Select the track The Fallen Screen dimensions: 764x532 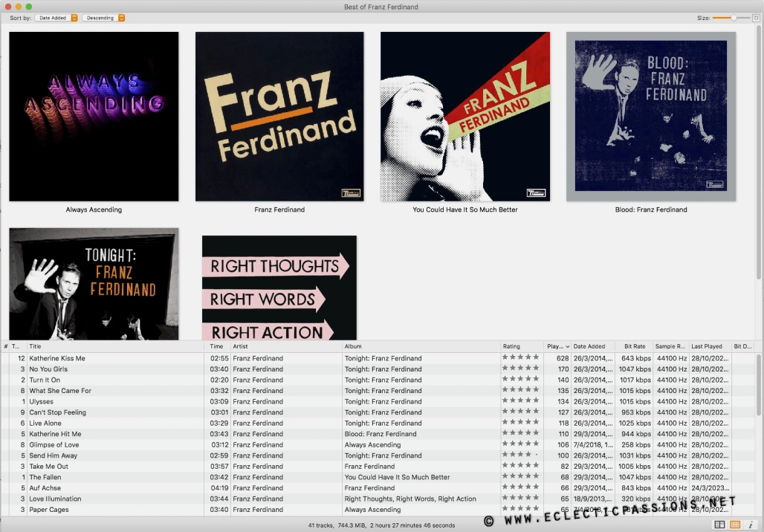[45, 477]
